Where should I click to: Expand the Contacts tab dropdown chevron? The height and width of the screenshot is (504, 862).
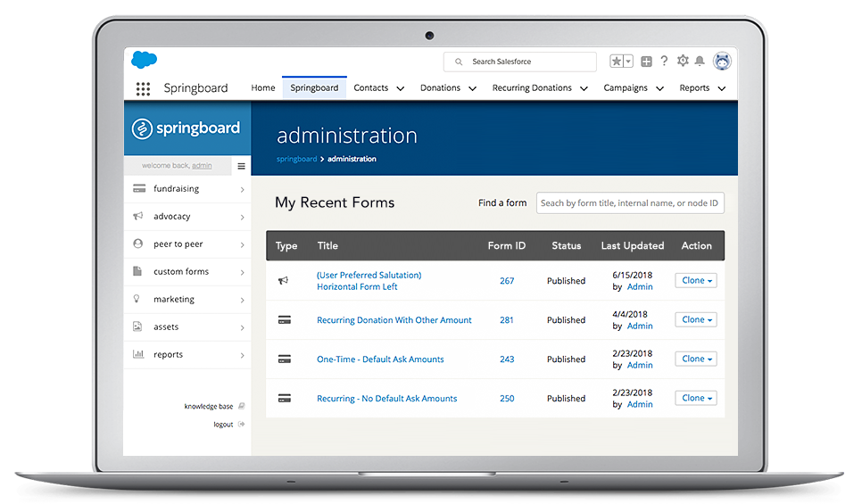400,88
